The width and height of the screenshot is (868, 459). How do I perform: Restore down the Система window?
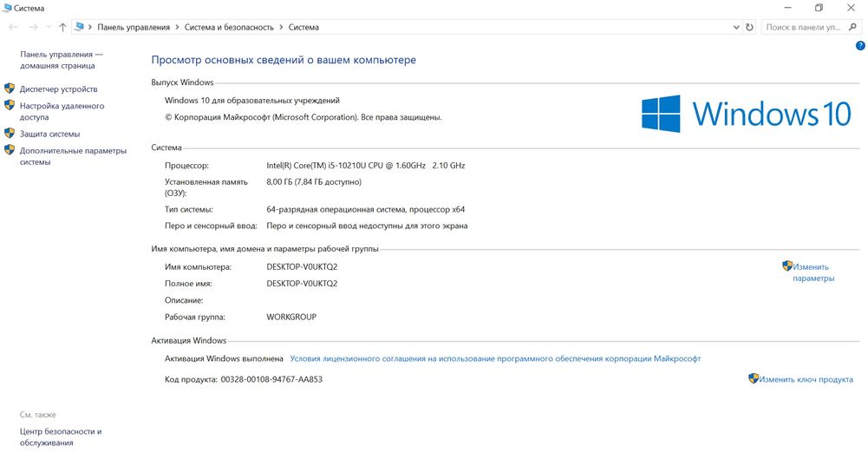pos(819,8)
